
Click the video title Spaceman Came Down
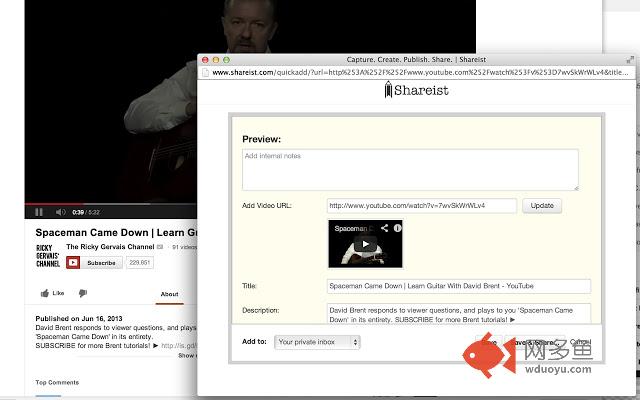coord(116,233)
